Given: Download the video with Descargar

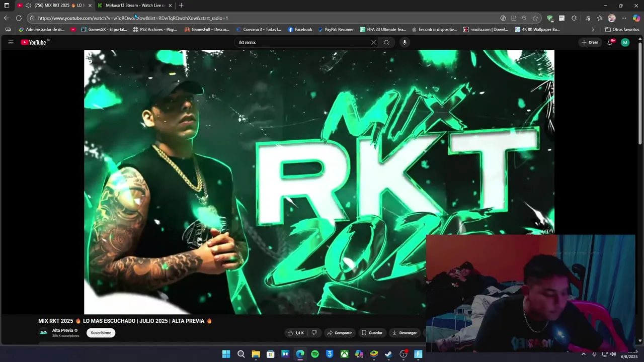Looking at the screenshot, I should [405, 333].
